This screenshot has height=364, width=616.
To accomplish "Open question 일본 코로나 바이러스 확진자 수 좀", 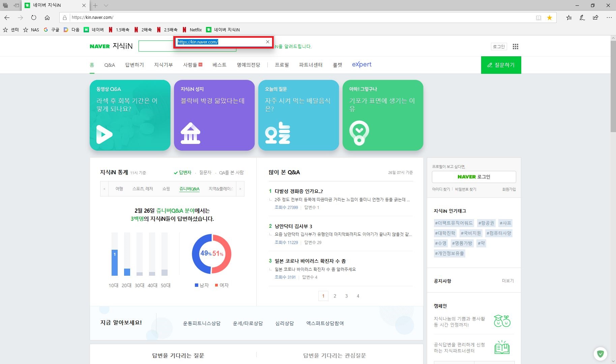I will (310, 261).
